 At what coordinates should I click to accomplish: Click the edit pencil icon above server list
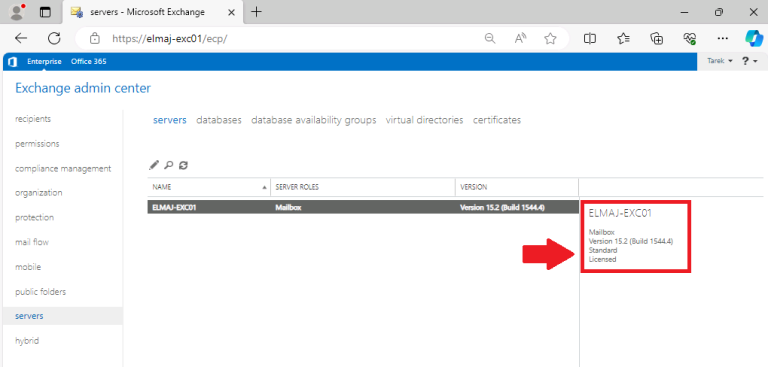click(154, 165)
